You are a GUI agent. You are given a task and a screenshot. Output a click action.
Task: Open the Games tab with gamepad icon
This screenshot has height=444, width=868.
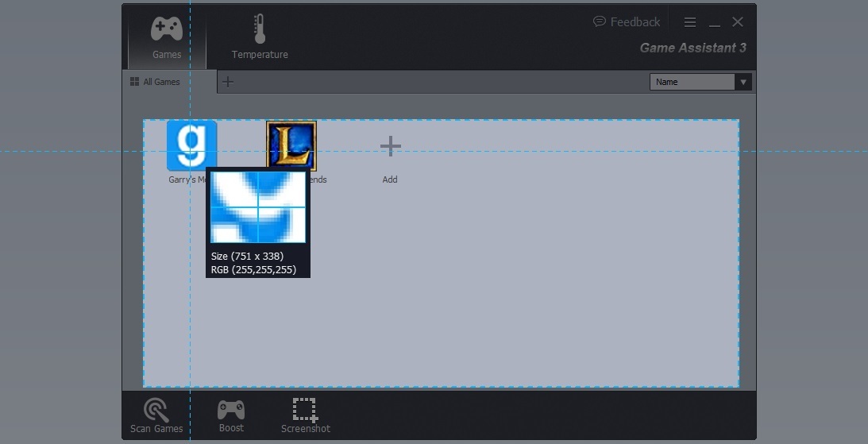(167, 37)
